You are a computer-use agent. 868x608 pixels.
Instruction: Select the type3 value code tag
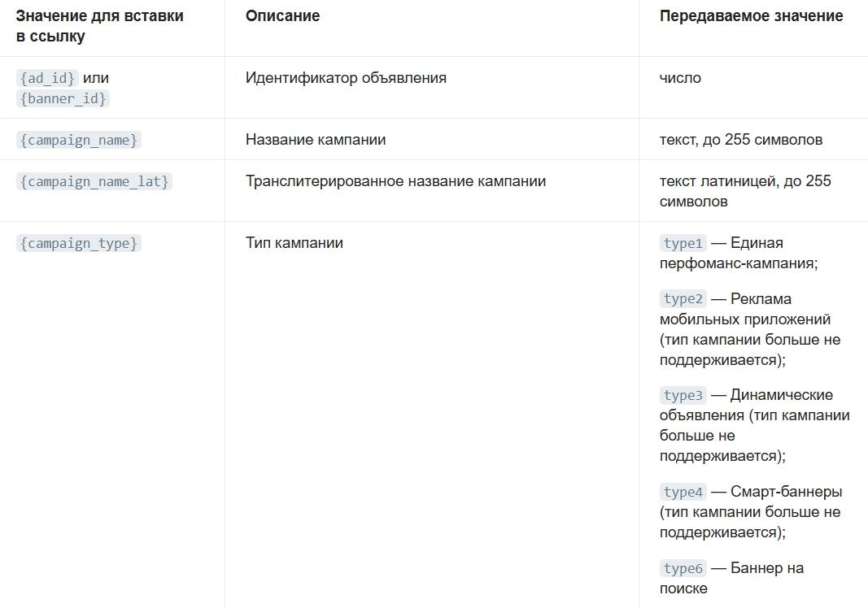[683, 395]
